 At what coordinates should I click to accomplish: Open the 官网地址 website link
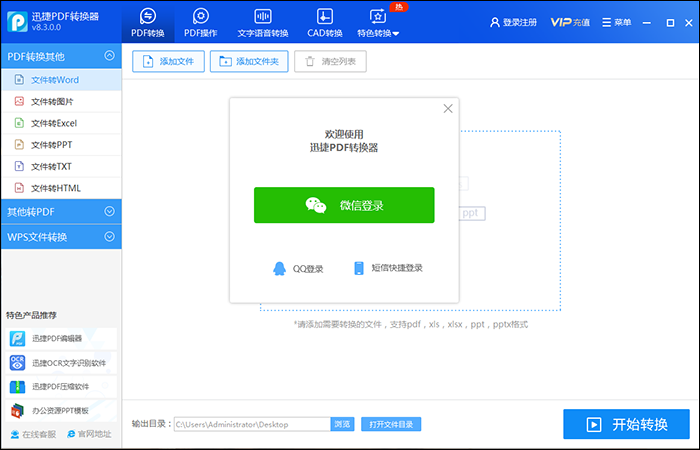(x=89, y=434)
